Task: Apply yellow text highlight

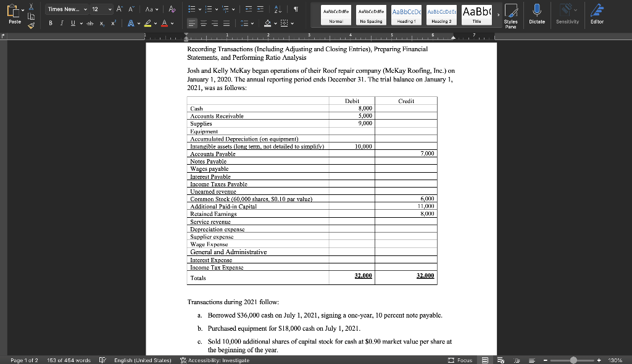Action: [148, 23]
